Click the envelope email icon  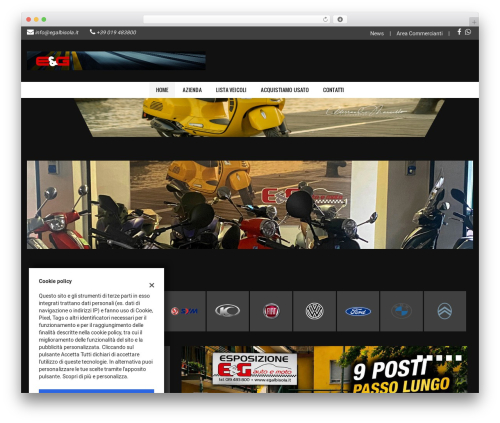(x=30, y=32)
